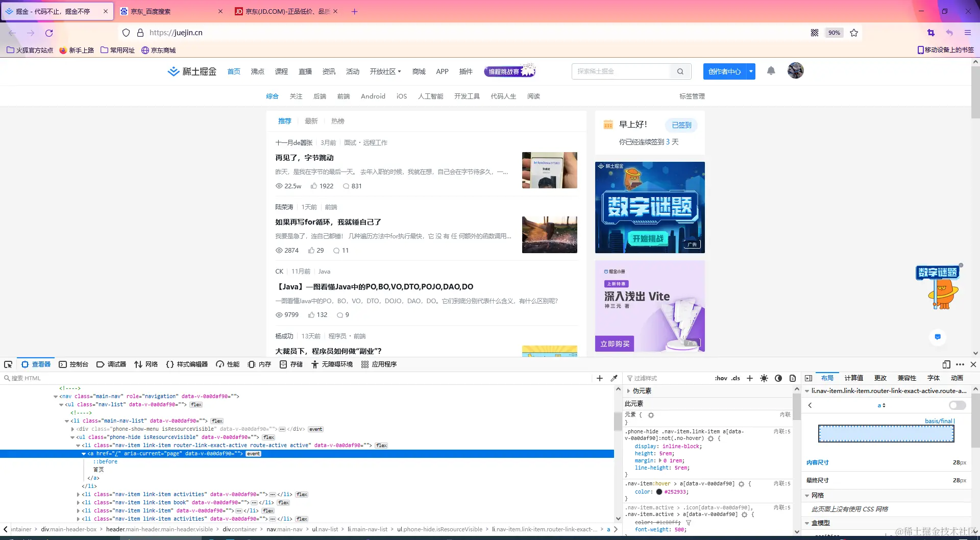This screenshot has width=980, height=540.
Task: Toggle the .cls class panel
Action: click(736, 378)
